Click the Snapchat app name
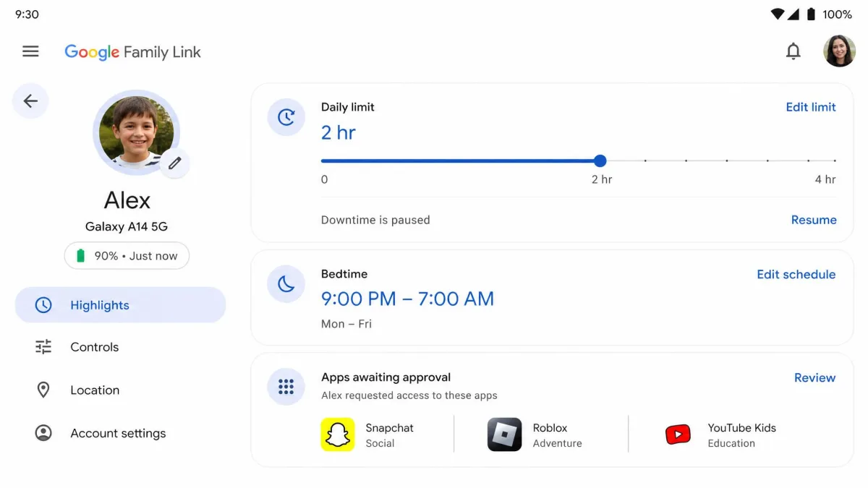 pos(389,428)
